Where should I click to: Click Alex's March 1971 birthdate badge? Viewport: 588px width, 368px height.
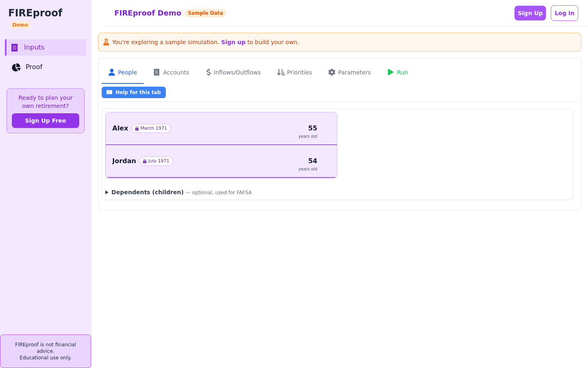(x=151, y=128)
